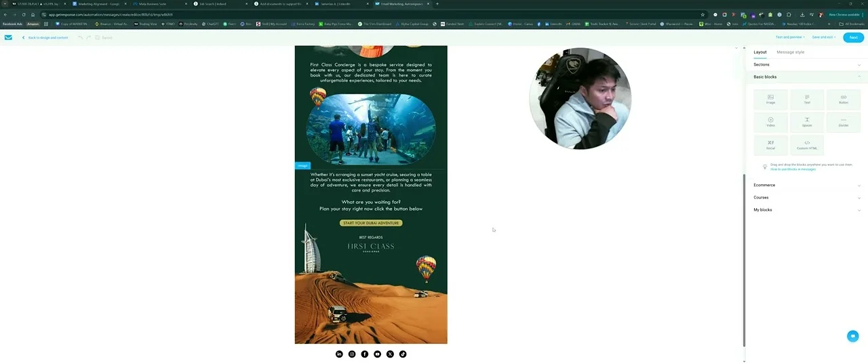Select the Custom HTML block
Viewport: 868px width, 363px height.
[807, 145]
